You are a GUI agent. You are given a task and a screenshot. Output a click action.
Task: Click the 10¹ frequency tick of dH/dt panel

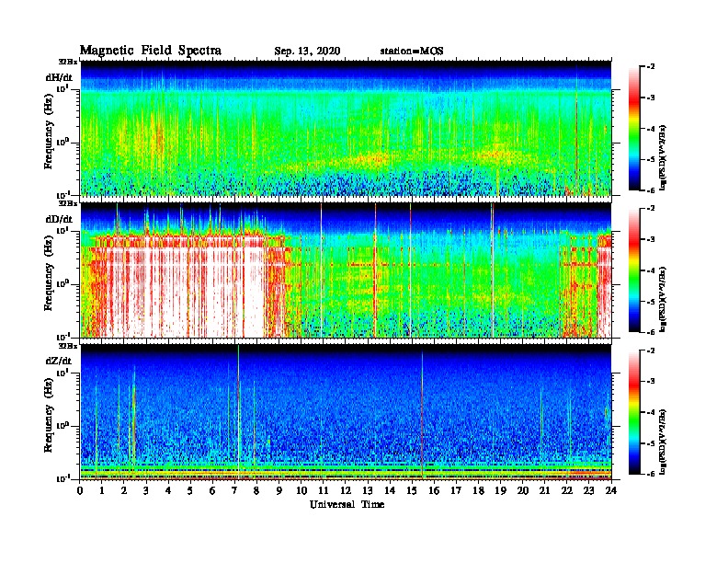coord(63,88)
